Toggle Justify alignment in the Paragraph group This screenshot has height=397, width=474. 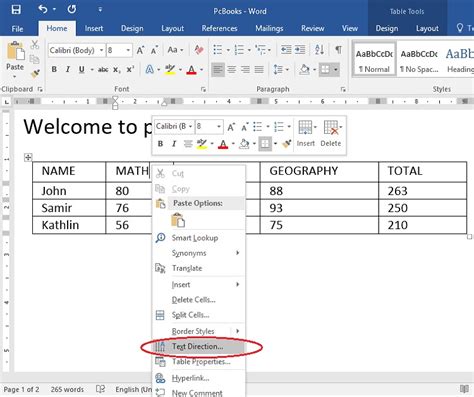point(259,69)
